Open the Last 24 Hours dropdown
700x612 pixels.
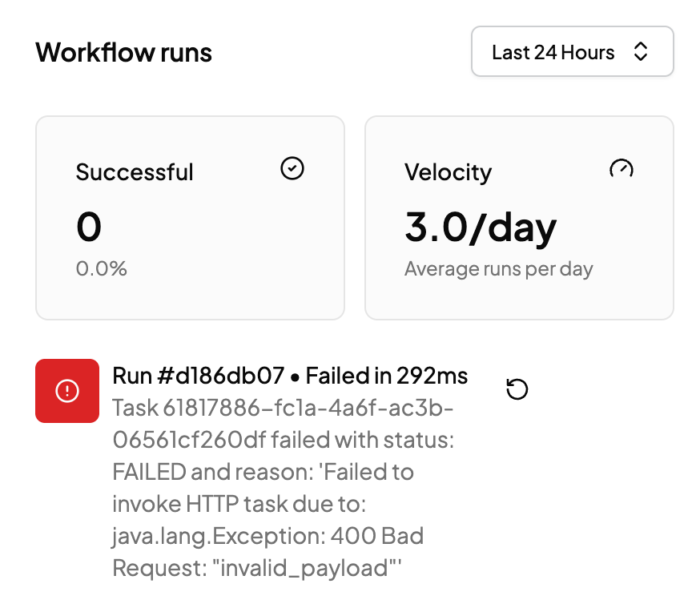(x=572, y=52)
